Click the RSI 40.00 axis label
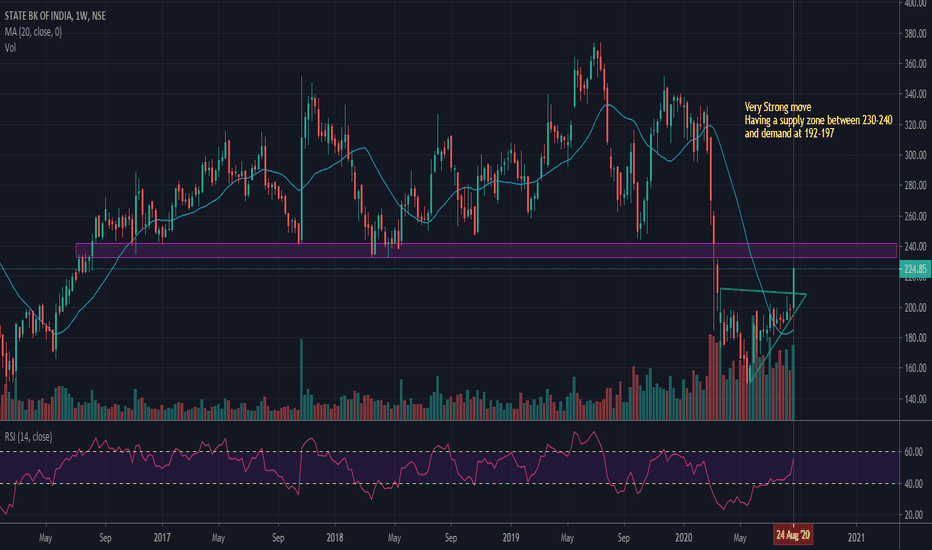 click(x=915, y=484)
